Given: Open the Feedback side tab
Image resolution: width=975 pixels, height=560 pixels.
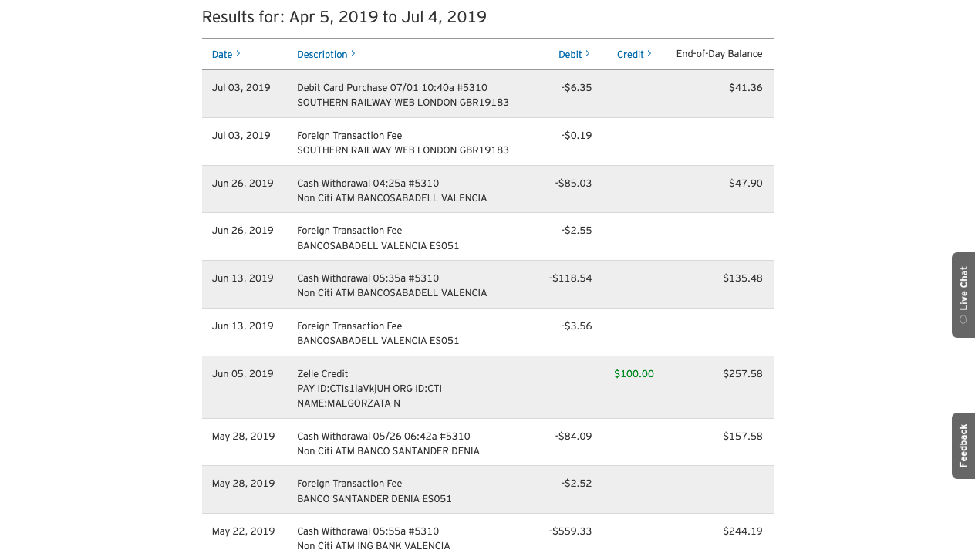Looking at the screenshot, I should click(963, 445).
